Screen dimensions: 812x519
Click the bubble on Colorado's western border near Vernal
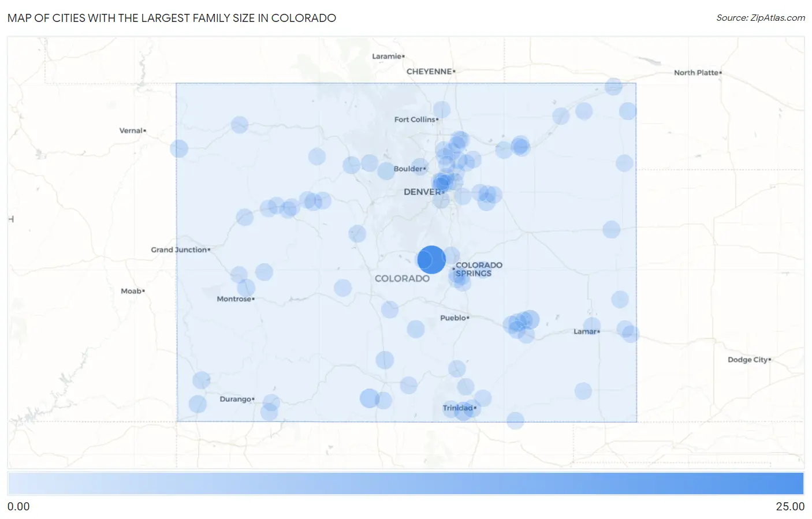coord(179,148)
